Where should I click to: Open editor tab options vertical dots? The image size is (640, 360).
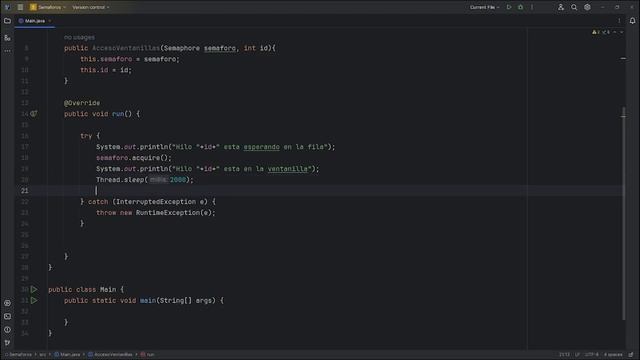pos(619,20)
